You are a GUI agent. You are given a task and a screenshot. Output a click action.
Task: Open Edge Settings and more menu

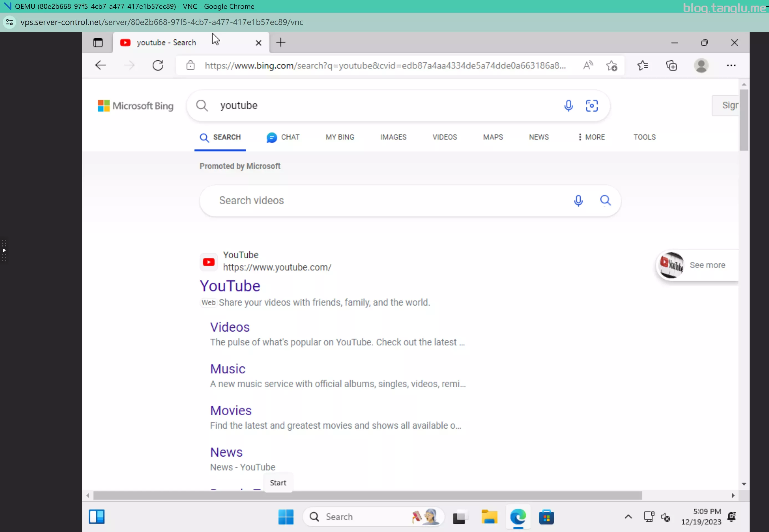(x=731, y=65)
